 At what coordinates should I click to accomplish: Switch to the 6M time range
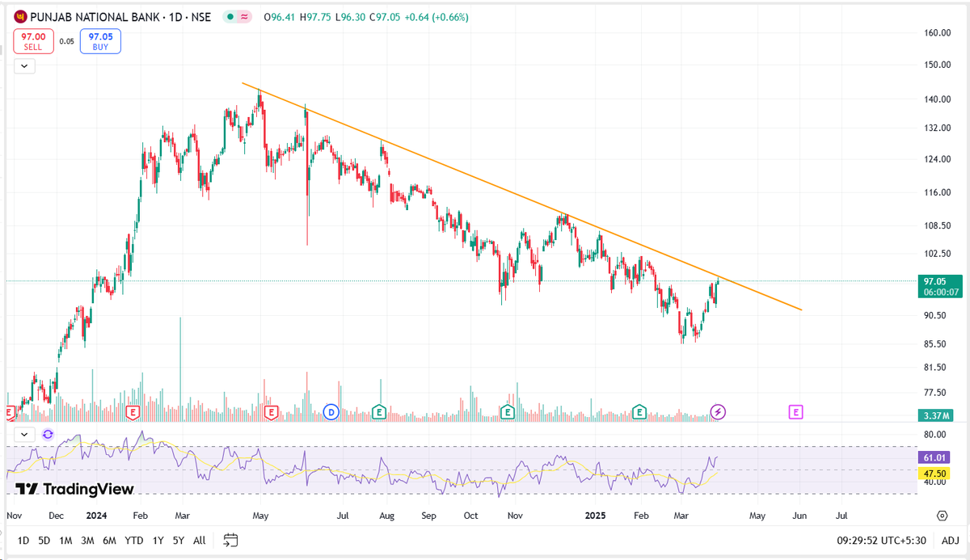click(109, 540)
